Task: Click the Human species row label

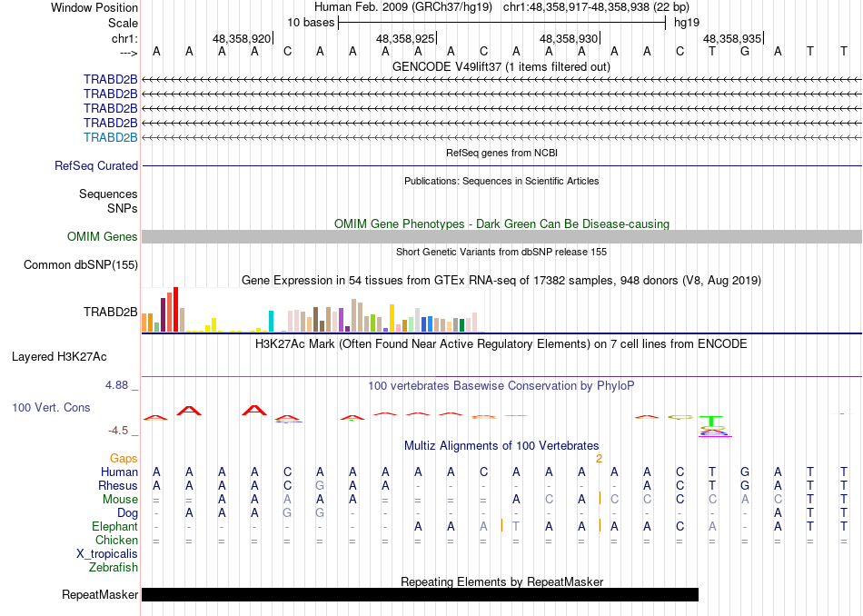Action: (x=119, y=472)
